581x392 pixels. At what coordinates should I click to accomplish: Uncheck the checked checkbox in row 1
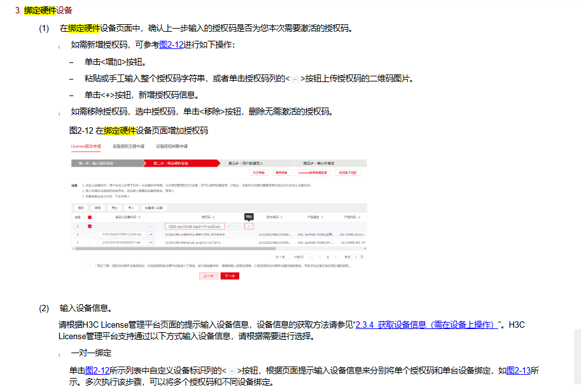(x=90, y=226)
